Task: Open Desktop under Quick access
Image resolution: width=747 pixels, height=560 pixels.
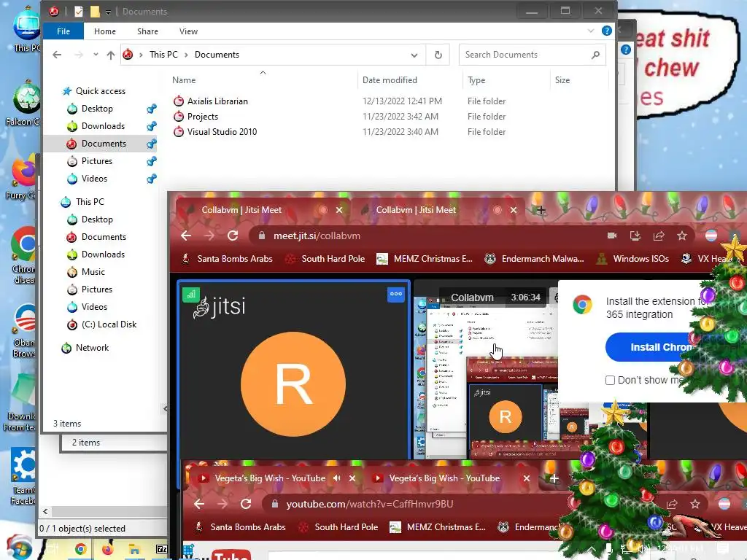Action: pos(97,109)
